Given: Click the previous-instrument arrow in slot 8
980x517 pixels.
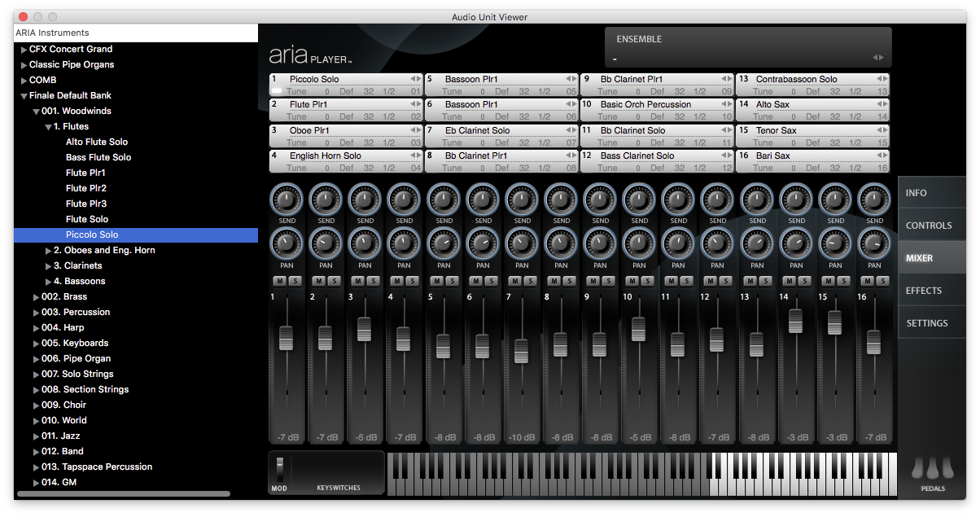Looking at the screenshot, I should coord(567,156).
